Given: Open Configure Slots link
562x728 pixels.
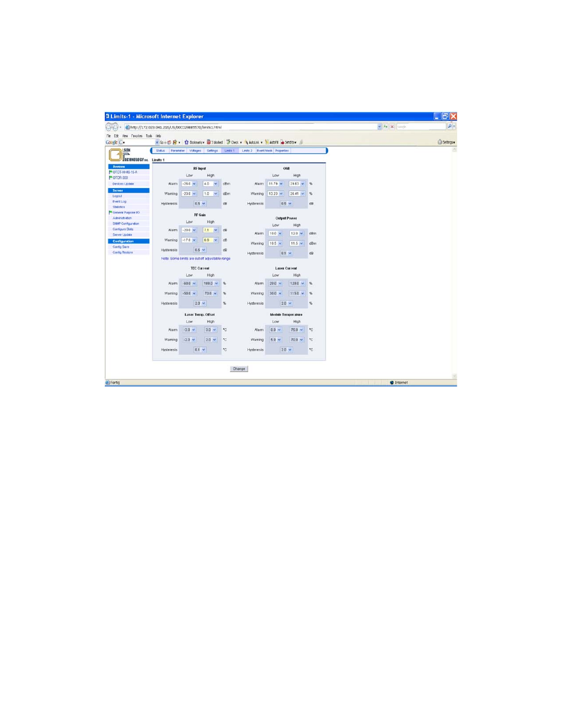Looking at the screenshot, I should [x=123, y=229].
